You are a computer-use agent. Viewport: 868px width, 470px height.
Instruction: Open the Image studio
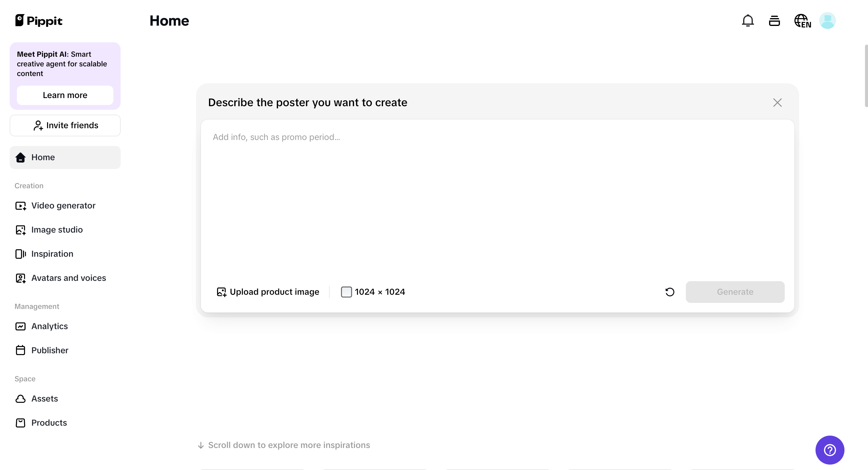(57, 230)
